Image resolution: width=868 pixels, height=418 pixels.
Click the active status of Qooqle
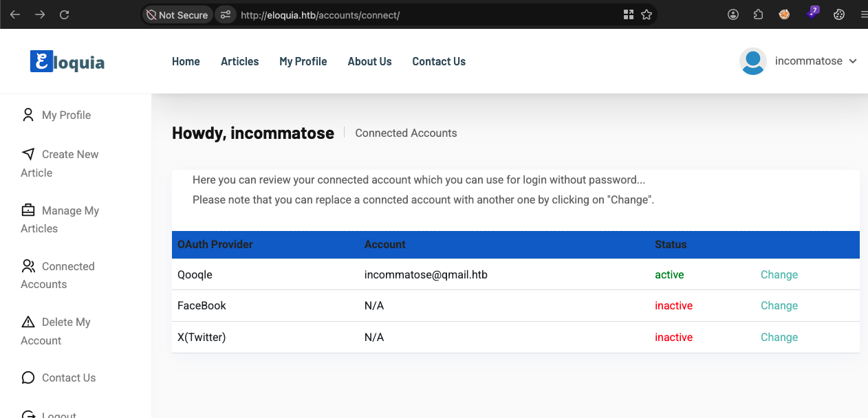(x=669, y=274)
